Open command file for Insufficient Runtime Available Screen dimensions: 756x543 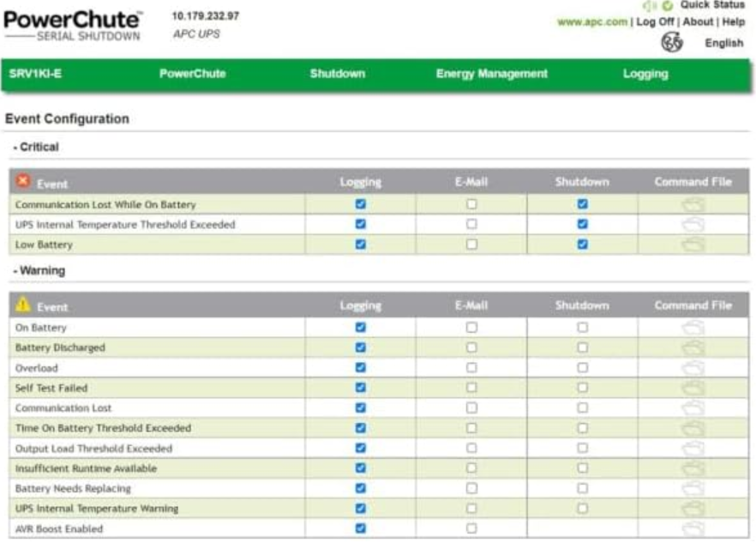pos(693,468)
